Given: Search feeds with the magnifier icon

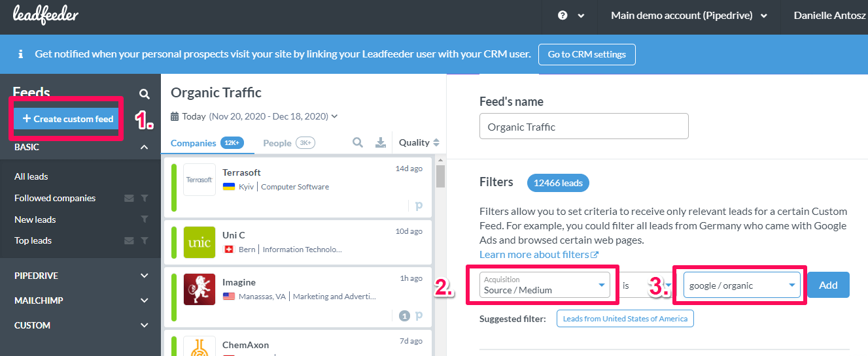Looking at the screenshot, I should (145, 94).
